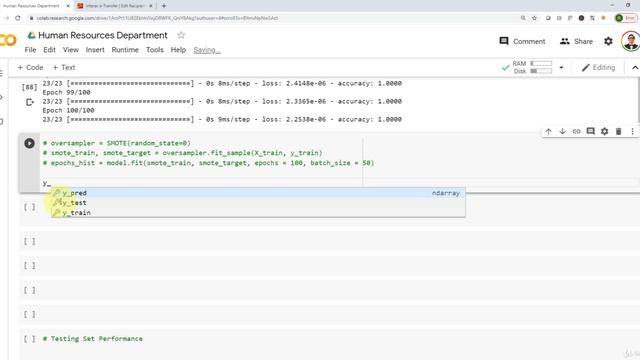The height and width of the screenshot is (360, 640).
Task: Close the Human Resources Department tab
Action: [68, 6]
